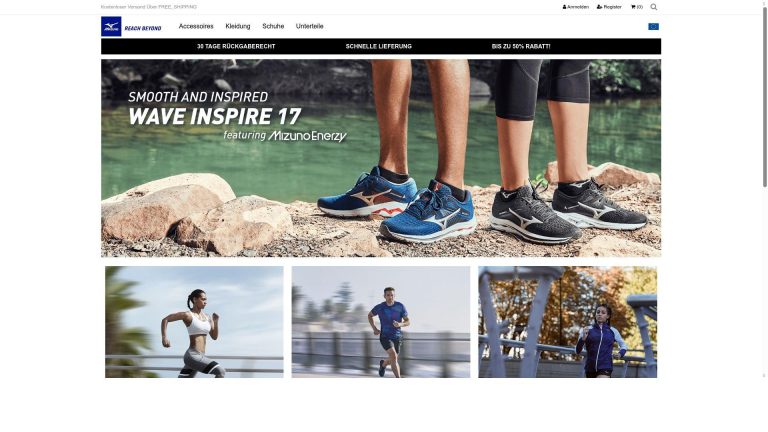Open the woman in navy jacket thumbnail

[x=568, y=322]
